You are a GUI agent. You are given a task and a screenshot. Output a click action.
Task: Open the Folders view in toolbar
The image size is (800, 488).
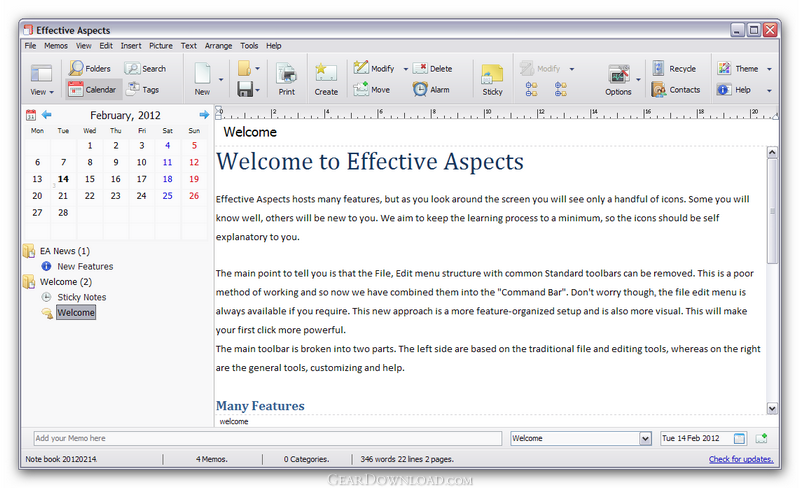coord(90,68)
